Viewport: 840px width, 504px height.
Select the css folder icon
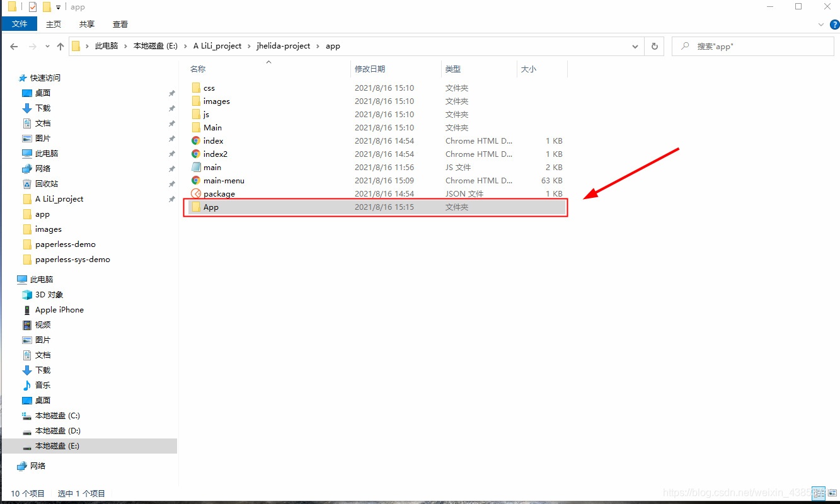196,88
